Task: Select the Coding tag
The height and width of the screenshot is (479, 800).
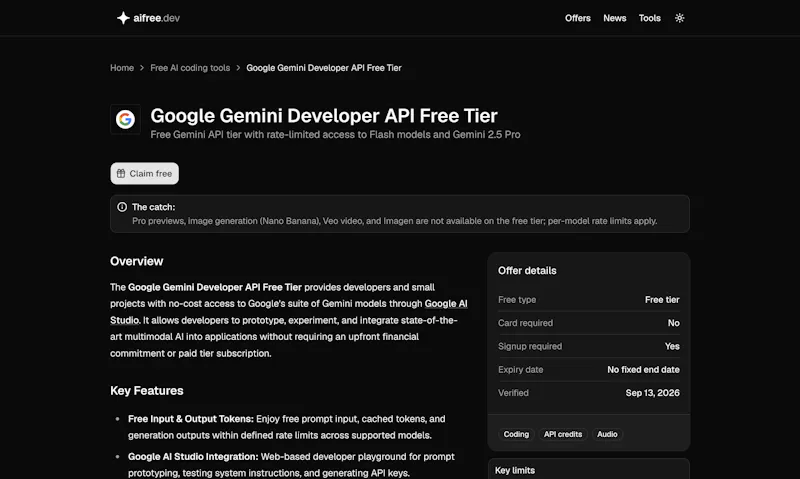Action: tap(516, 434)
